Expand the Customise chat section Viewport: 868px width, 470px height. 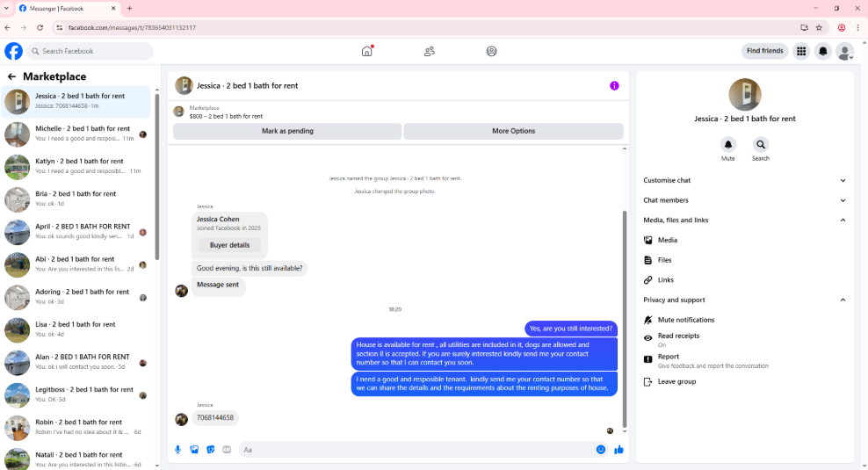coord(744,180)
